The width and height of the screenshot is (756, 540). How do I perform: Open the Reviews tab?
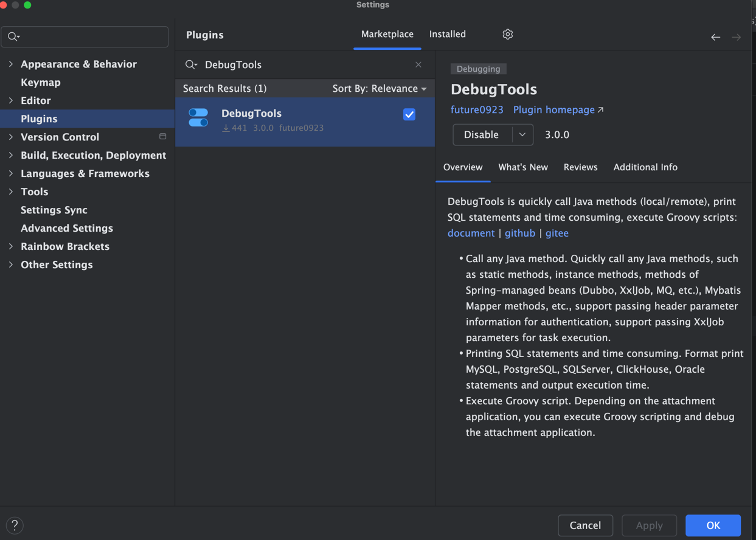(580, 167)
